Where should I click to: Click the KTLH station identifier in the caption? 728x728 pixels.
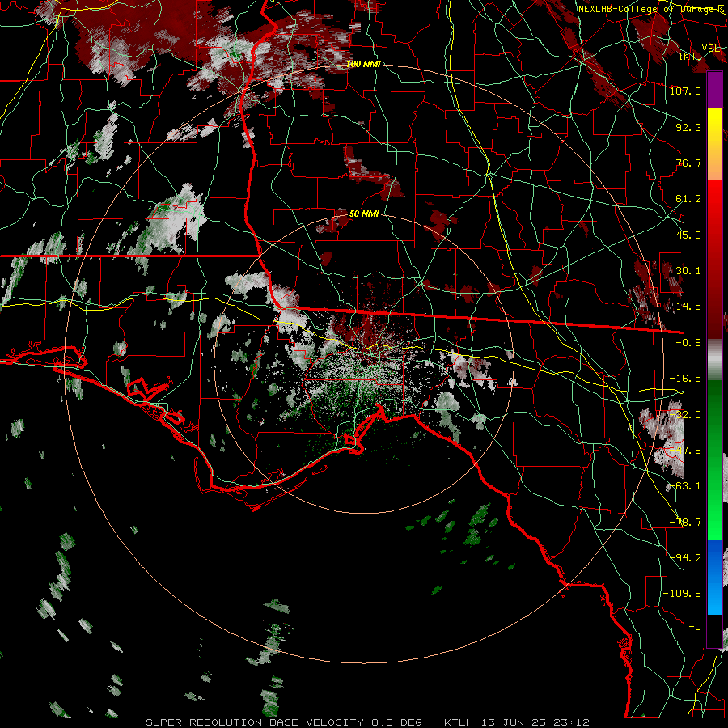(x=459, y=722)
